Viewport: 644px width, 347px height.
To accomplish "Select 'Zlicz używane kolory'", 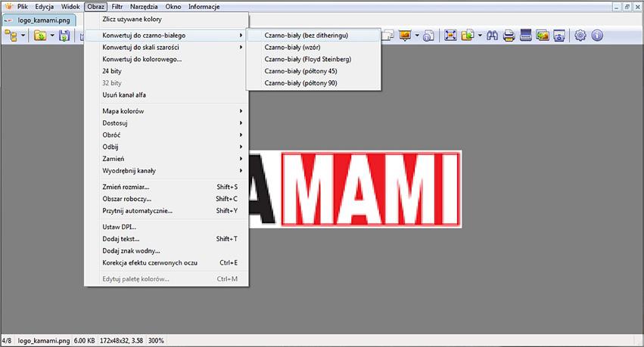I will (x=166, y=20).
